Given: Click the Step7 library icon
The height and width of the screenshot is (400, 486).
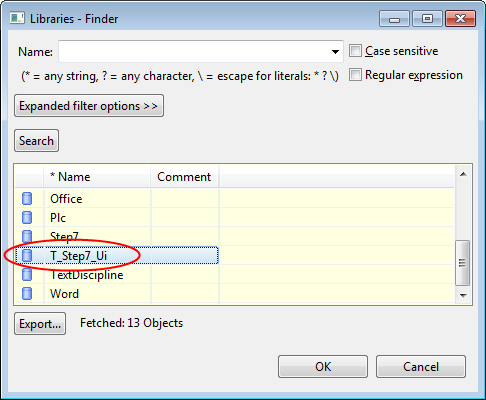Looking at the screenshot, I should coord(27,236).
